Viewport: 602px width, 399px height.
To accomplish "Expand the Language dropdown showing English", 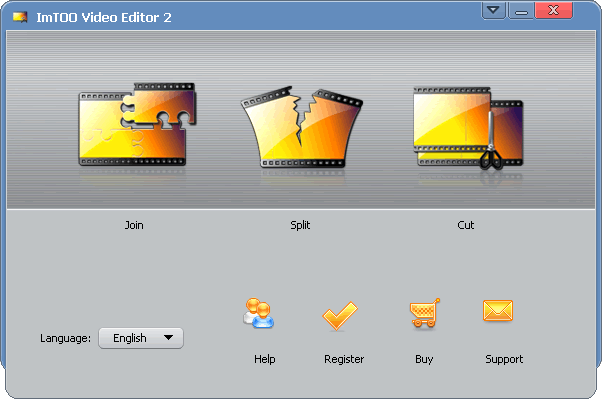I will point(141,338).
